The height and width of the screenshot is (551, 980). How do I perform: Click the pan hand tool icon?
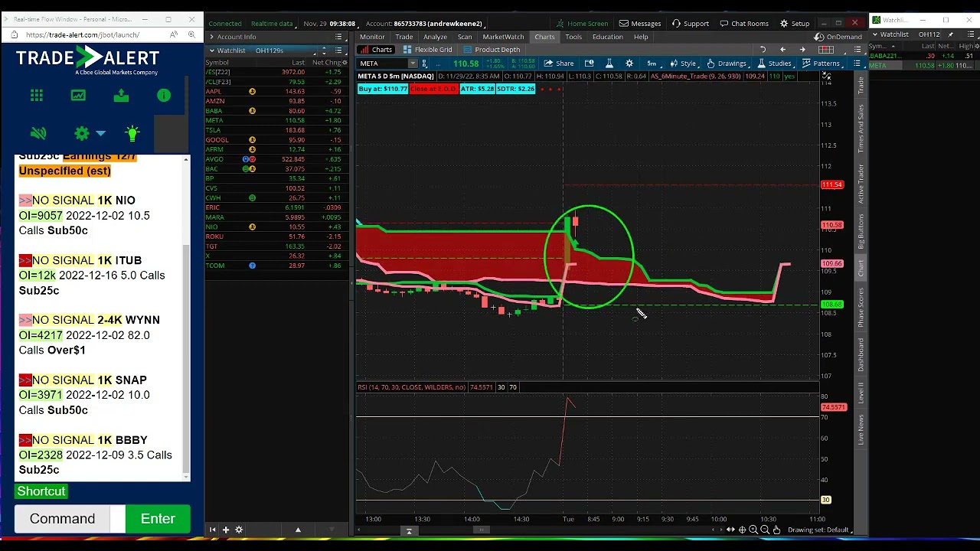(776, 530)
